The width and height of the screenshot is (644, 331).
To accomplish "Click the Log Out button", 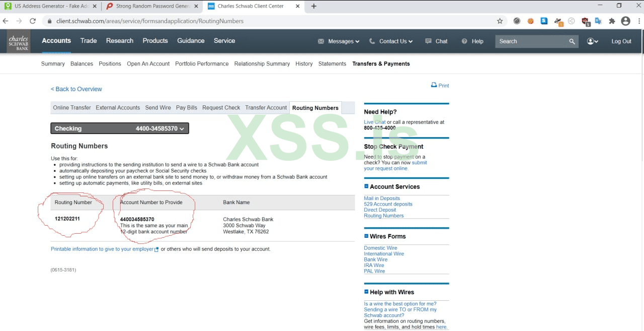I will [621, 41].
